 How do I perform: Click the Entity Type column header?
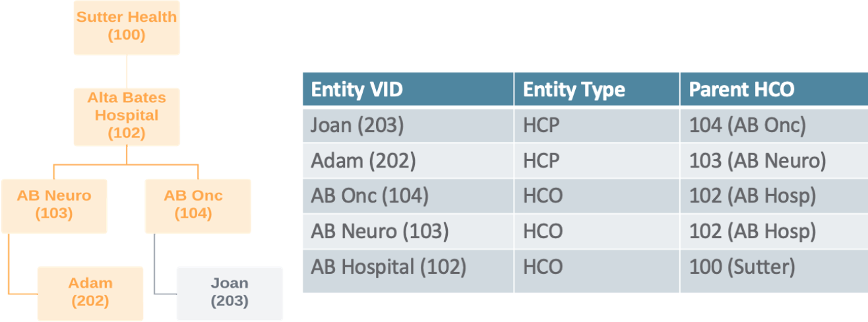coord(574,90)
